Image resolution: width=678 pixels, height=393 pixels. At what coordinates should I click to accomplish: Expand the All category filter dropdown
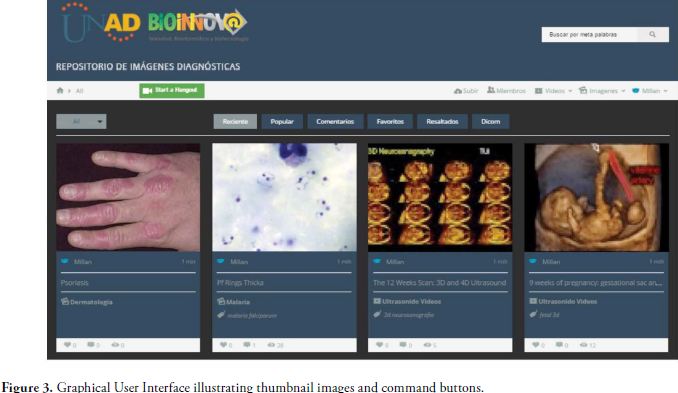(x=81, y=121)
